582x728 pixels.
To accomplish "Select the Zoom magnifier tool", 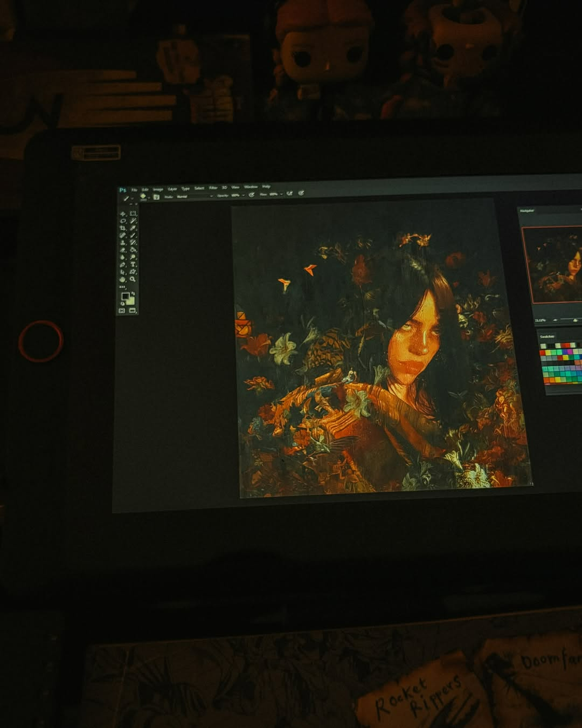I will click(133, 279).
